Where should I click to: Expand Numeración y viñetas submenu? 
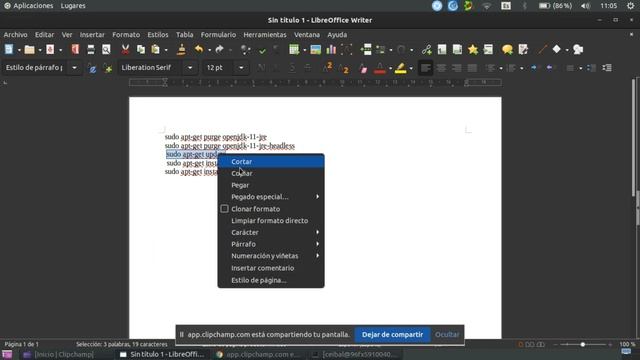pos(271,256)
